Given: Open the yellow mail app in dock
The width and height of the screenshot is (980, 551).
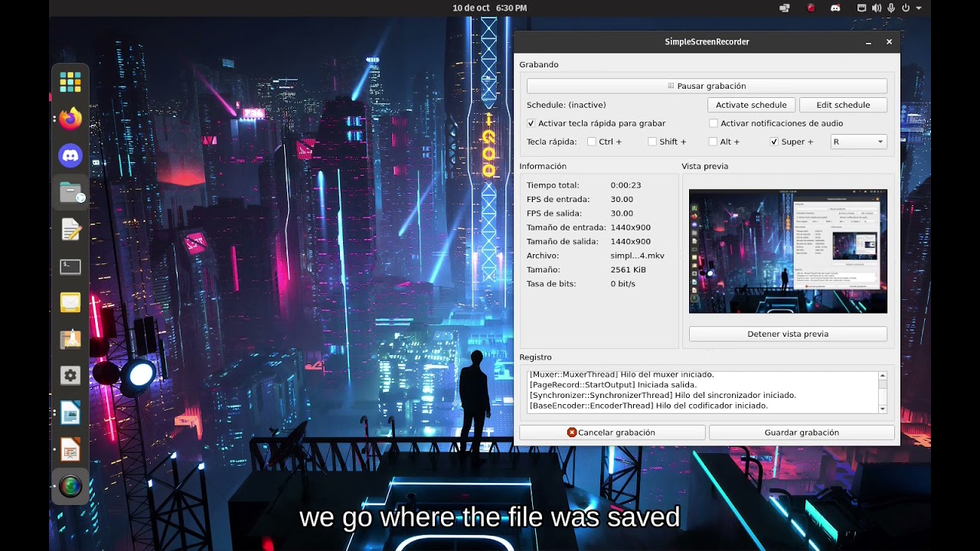Looking at the screenshot, I should click(70, 303).
